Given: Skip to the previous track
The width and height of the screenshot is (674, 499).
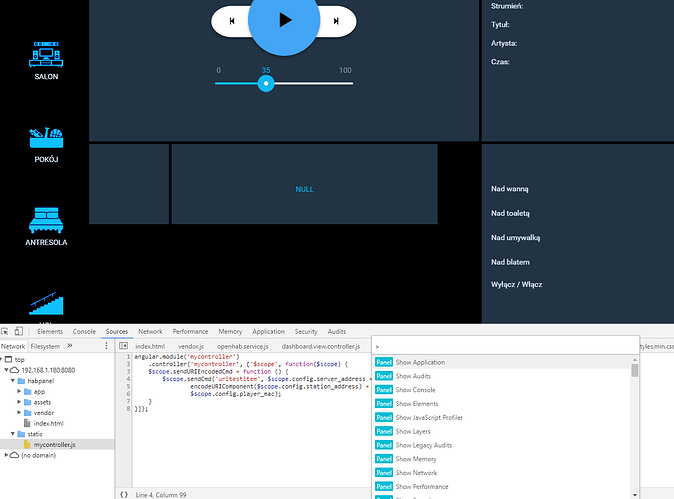Looking at the screenshot, I should point(232,20).
